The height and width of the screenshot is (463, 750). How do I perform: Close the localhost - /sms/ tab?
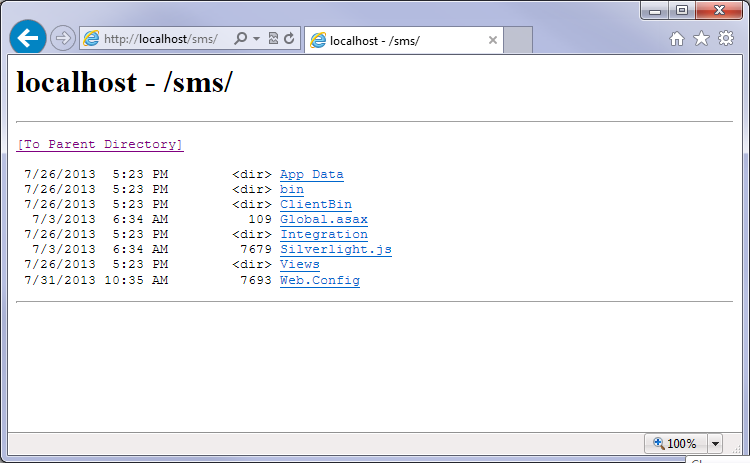[493, 41]
